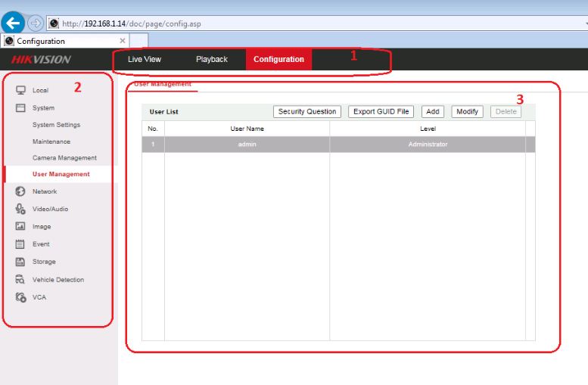
Task: Click the URL address field
Action: click(319, 23)
